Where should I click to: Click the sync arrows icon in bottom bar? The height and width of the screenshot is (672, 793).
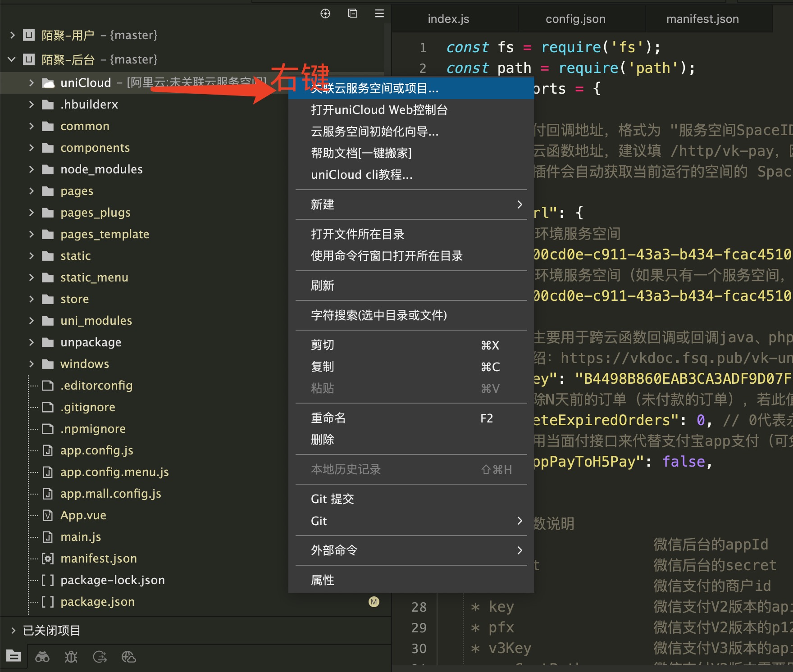point(100,657)
